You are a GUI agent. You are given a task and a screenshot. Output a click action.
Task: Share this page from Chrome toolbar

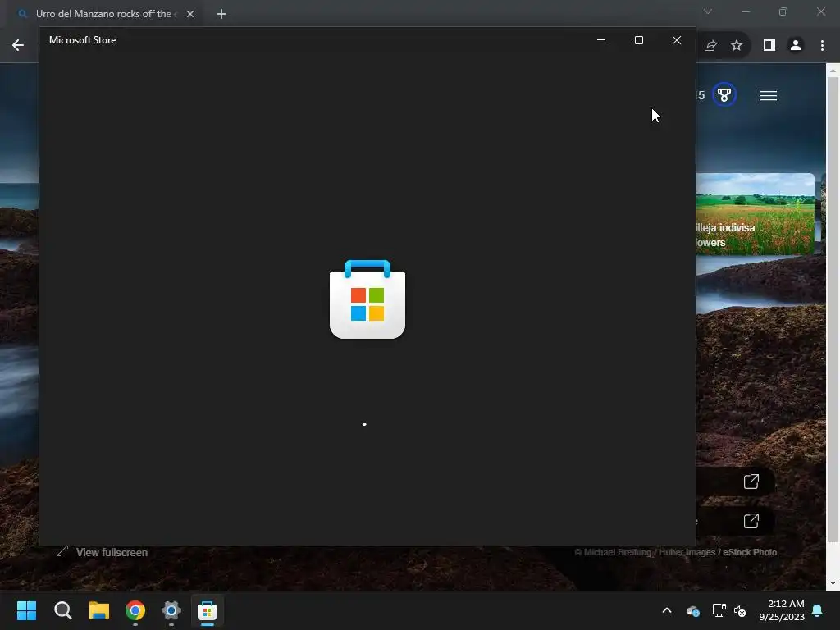click(x=710, y=46)
